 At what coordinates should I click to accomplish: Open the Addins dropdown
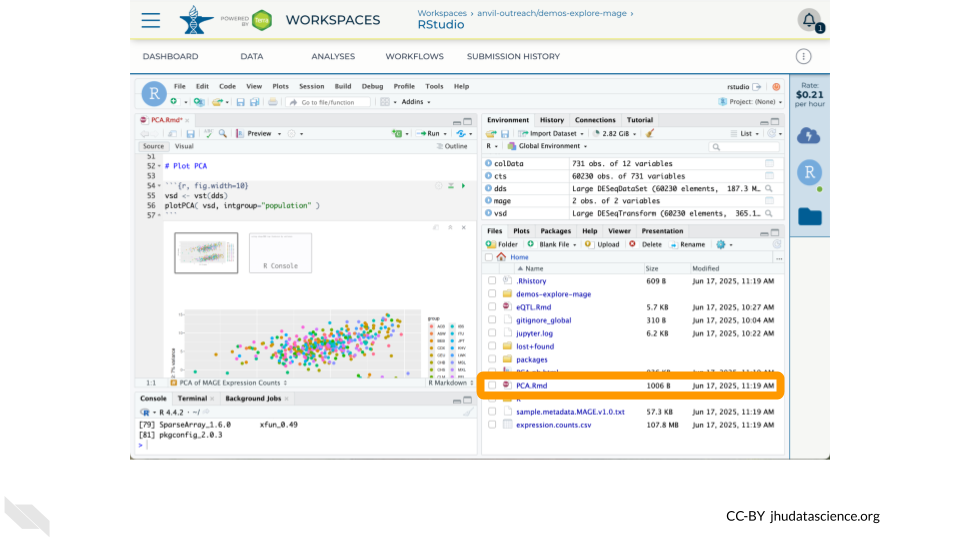click(x=416, y=102)
